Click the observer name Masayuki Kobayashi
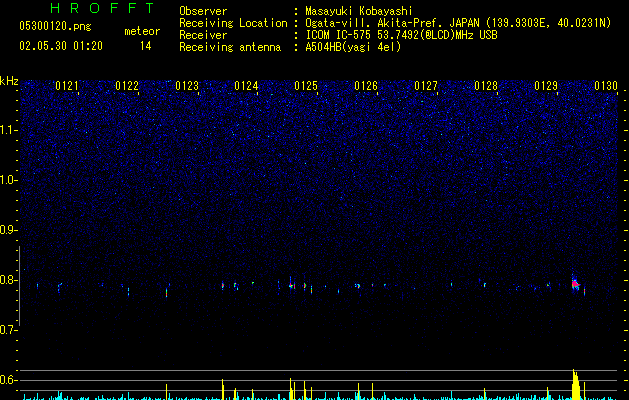Image resolution: width=629 pixels, height=400 pixels. [359, 11]
